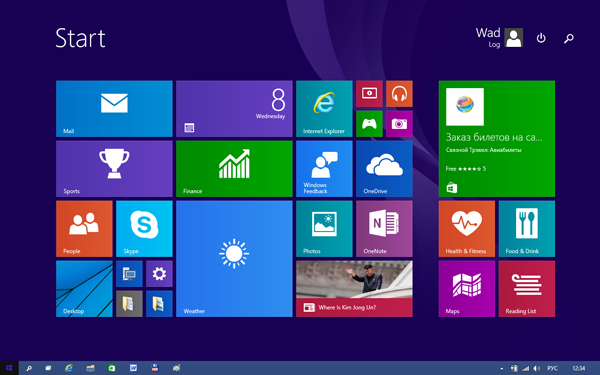Viewport: 600px width, 375px height.
Task: Open Task View on the taskbar
Action: click(48, 368)
